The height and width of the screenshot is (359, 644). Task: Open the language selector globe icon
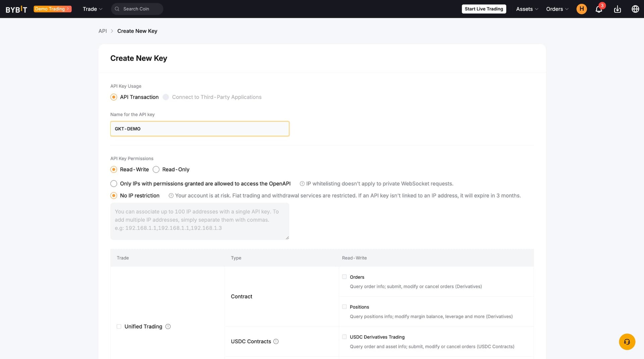coord(635,9)
